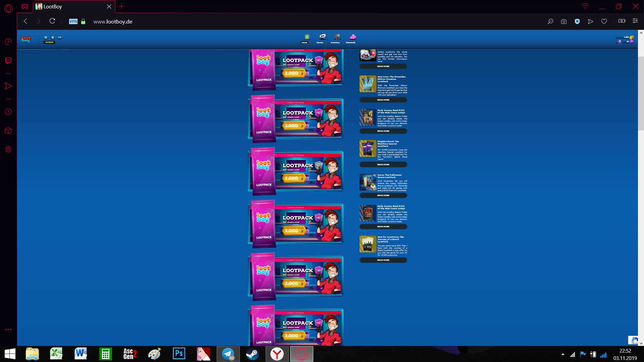Click the LootPack banner beside Early Access #125
644x362 pixels.
click(296, 119)
